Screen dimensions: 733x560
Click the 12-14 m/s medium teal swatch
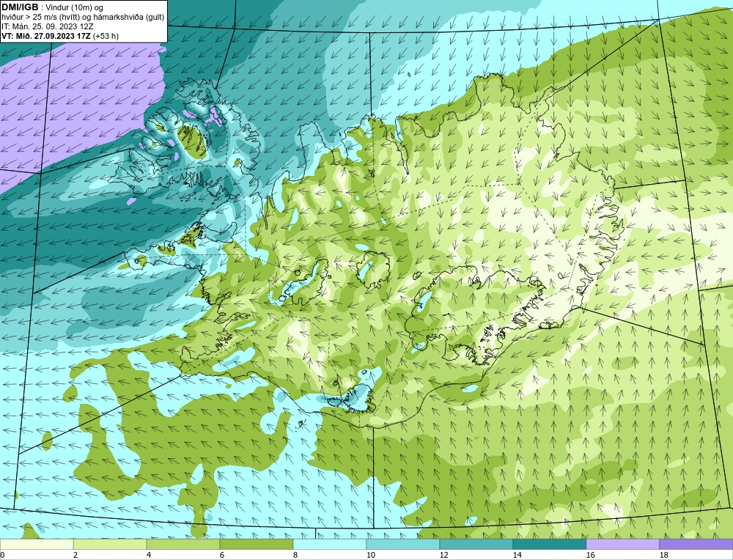tap(476, 544)
